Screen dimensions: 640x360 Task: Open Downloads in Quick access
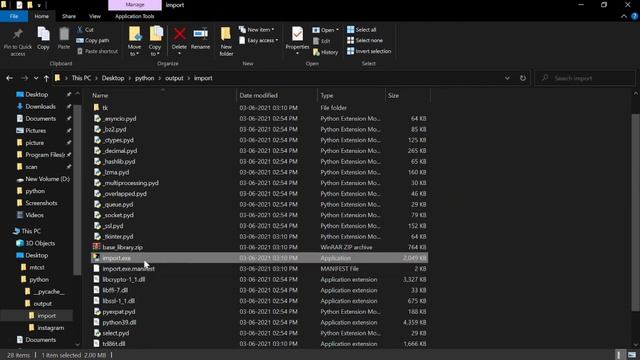point(40,107)
